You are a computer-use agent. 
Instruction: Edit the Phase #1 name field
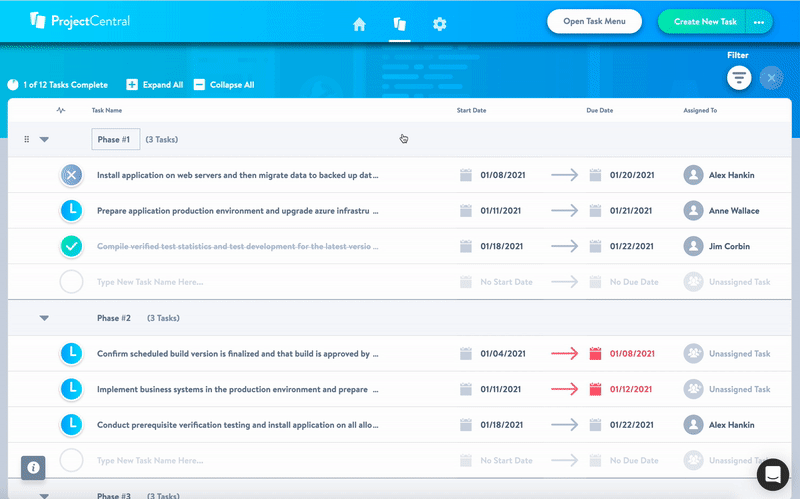click(x=116, y=139)
